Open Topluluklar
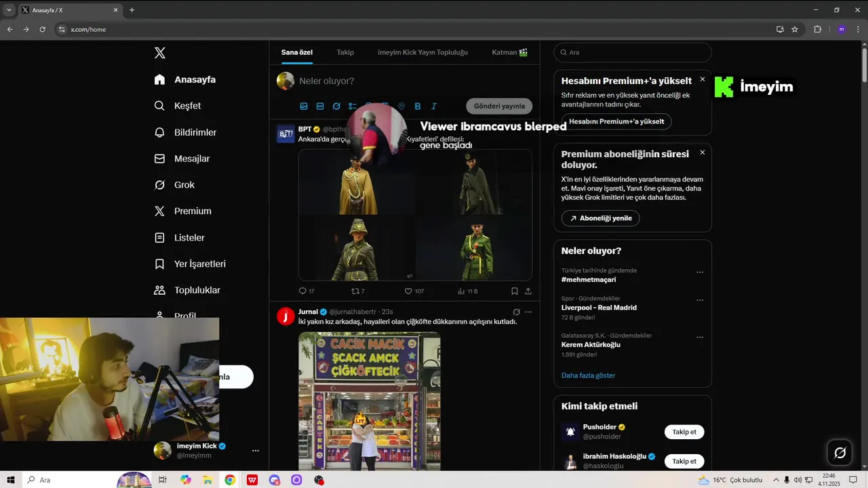 click(187, 290)
